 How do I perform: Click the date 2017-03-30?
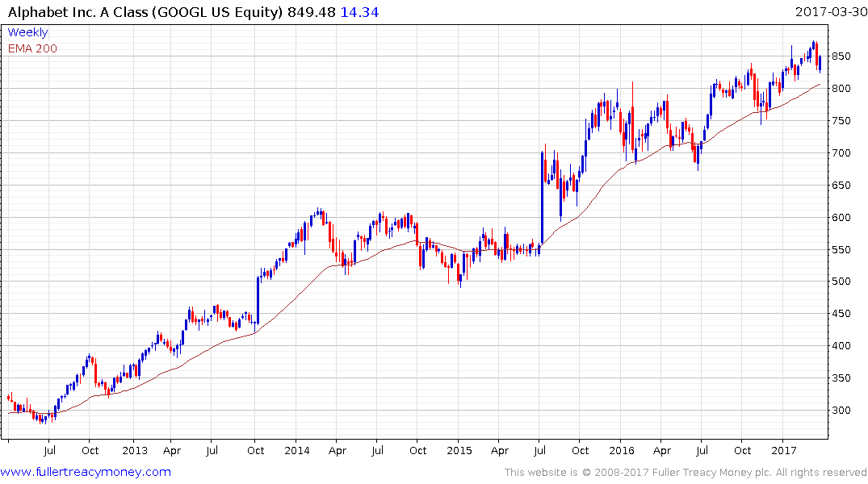pos(831,11)
